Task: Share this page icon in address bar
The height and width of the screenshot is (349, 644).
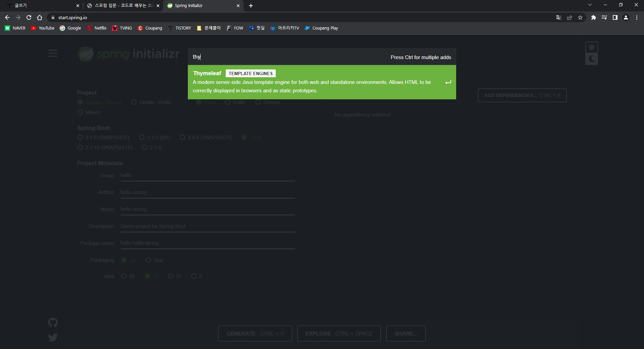Action: pos(570,17)
